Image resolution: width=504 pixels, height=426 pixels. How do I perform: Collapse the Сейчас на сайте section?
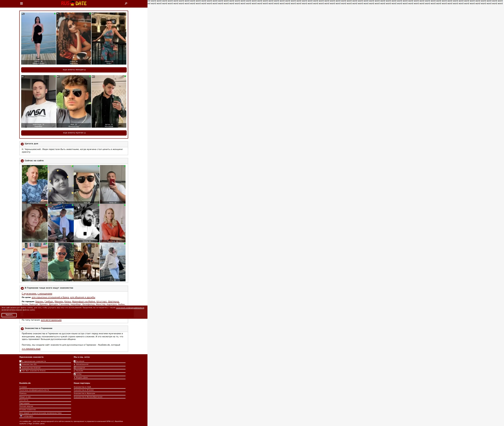tap(22, 161)
